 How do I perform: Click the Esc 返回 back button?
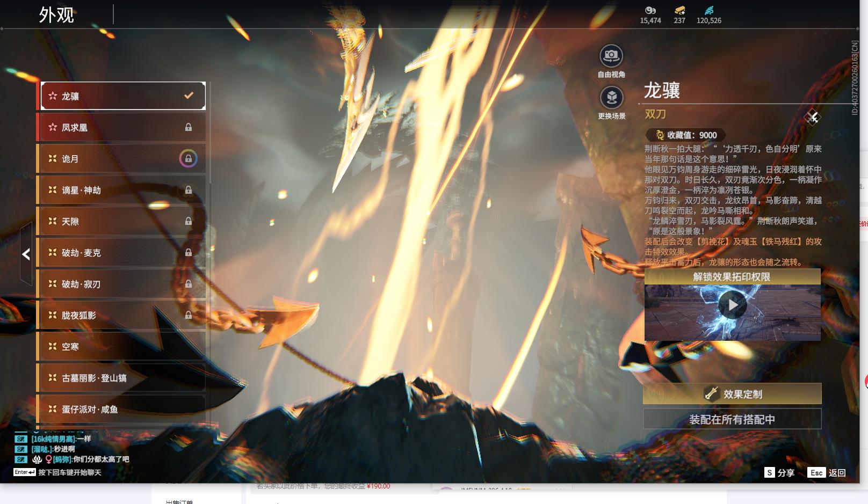click(827, 472)
